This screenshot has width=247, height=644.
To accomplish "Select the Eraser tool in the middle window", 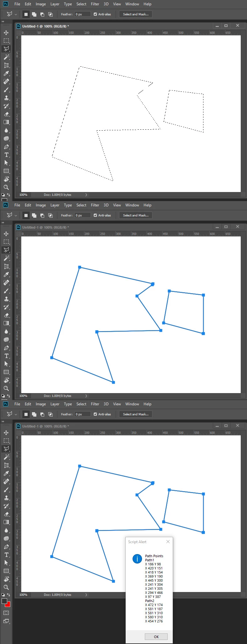I will coord(6,315).
